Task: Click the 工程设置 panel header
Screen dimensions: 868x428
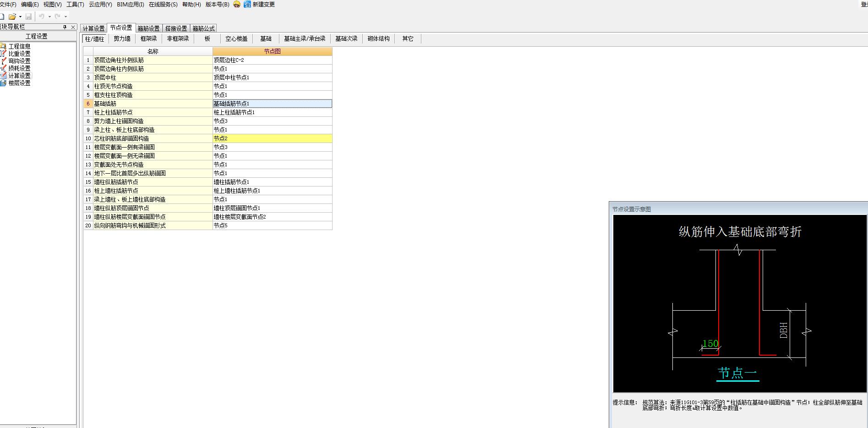Action: 37,36
